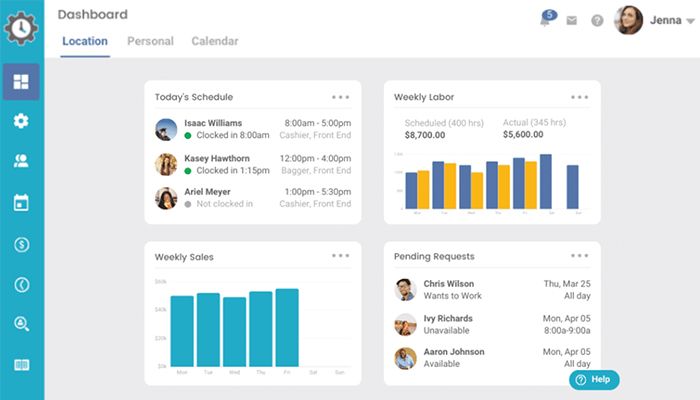
Task: Open notifications bell with badge 5
Action: click(548, 18)
